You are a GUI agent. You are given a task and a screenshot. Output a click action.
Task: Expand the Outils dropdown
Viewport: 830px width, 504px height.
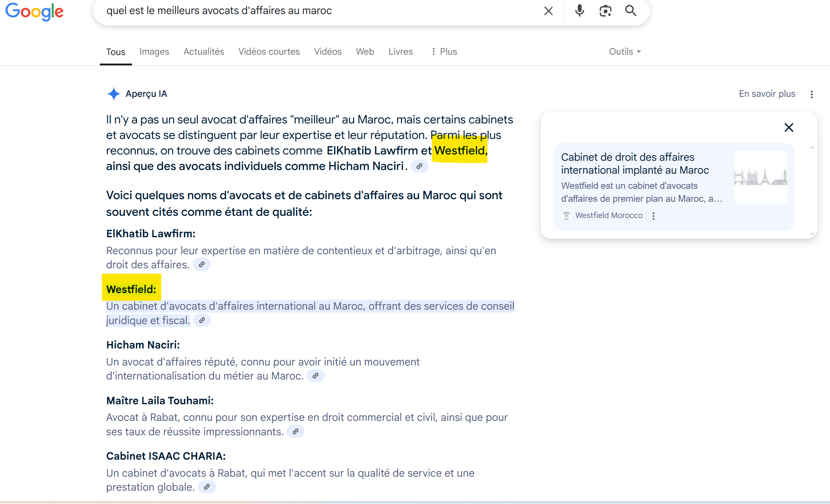(x=625, y=52)
